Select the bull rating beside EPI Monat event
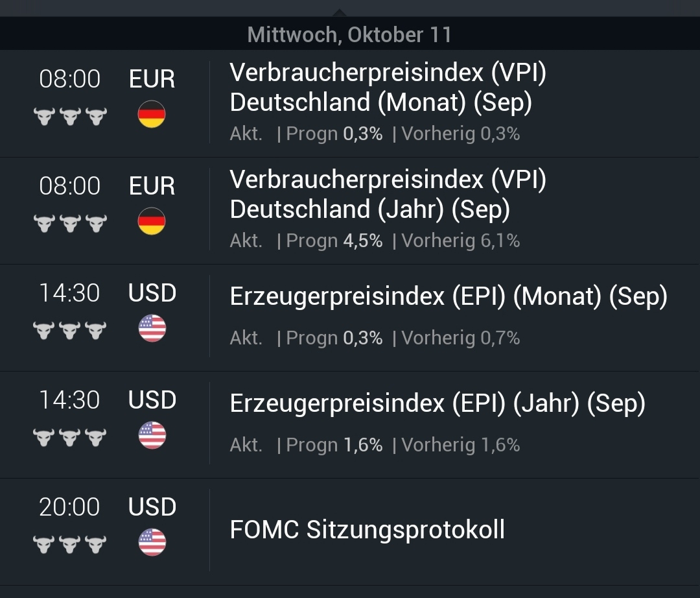This screenshot has width=700, height=598. pyautogui.click(x=70, y=329)
